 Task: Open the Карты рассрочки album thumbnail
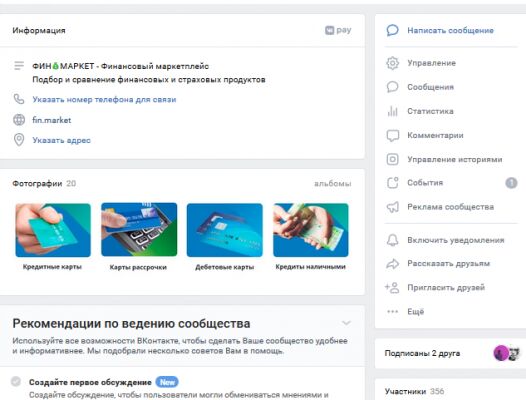click(139, 230)
